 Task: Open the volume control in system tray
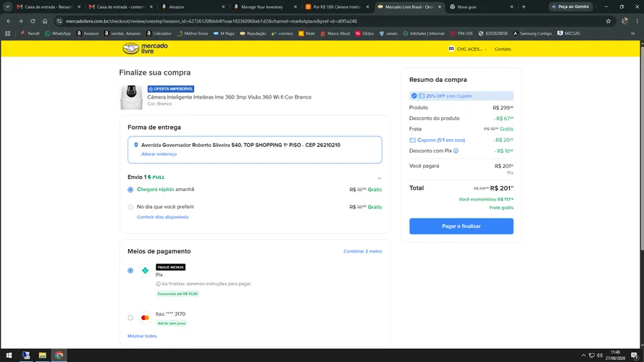click(600, 355)
